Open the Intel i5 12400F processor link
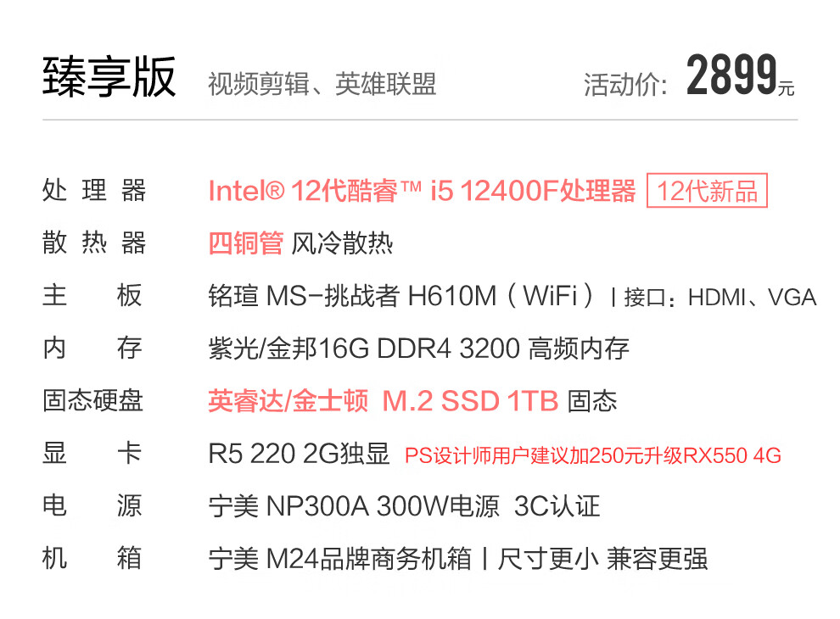The image size is (840, 619). coord(422,191)
